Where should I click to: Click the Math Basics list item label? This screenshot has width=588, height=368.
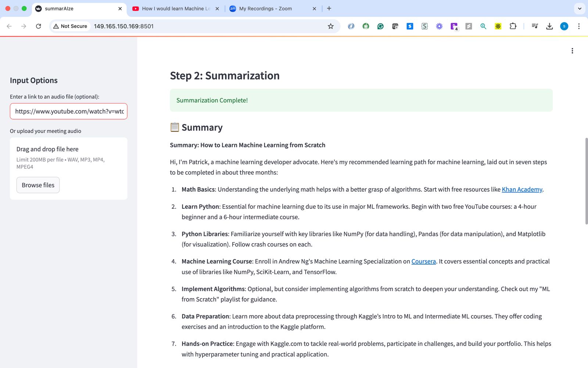[x=198, y=189]
